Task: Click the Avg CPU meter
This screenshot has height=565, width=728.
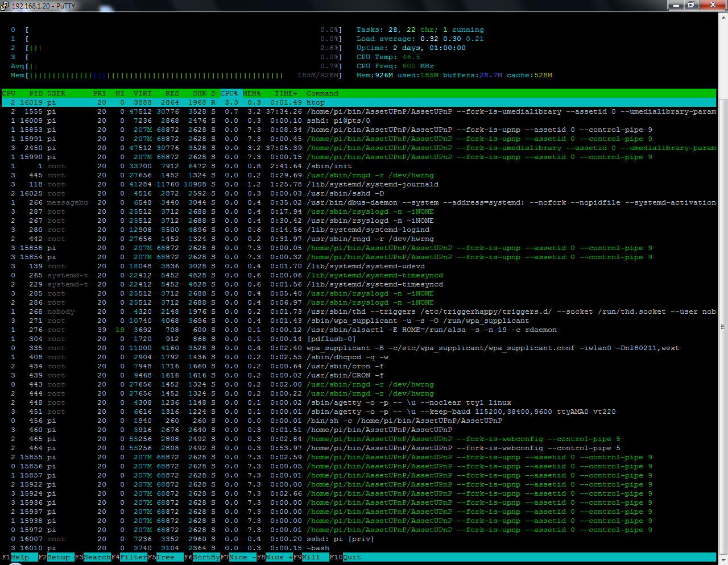Action: [176, 66]
